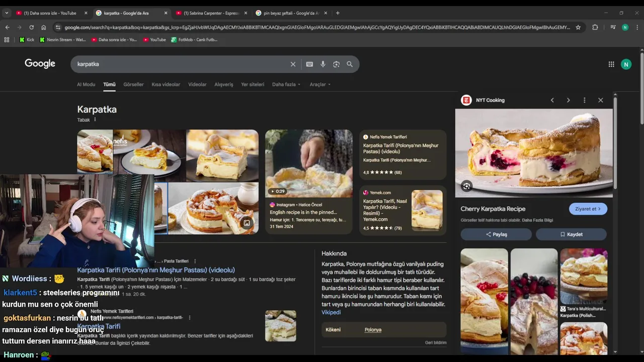Open more options beside Tabak label
Screen dimensions: 644x362
click(95, 120)
